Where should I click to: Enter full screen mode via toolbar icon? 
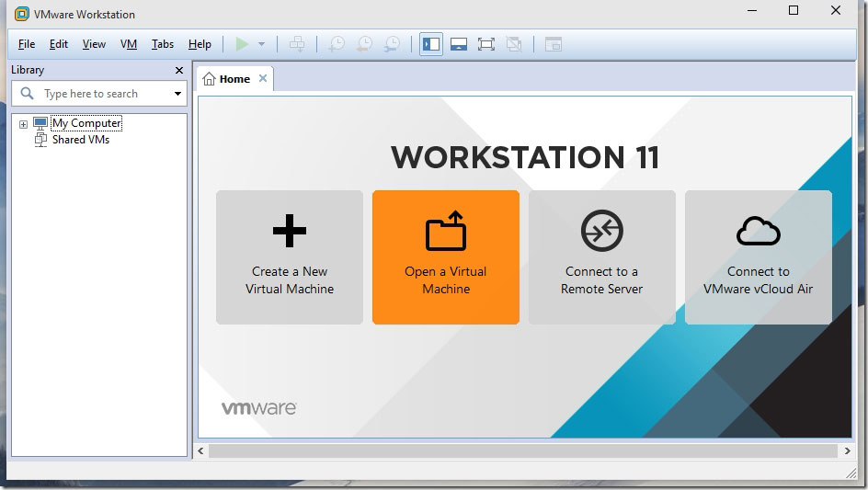[486, 44]
